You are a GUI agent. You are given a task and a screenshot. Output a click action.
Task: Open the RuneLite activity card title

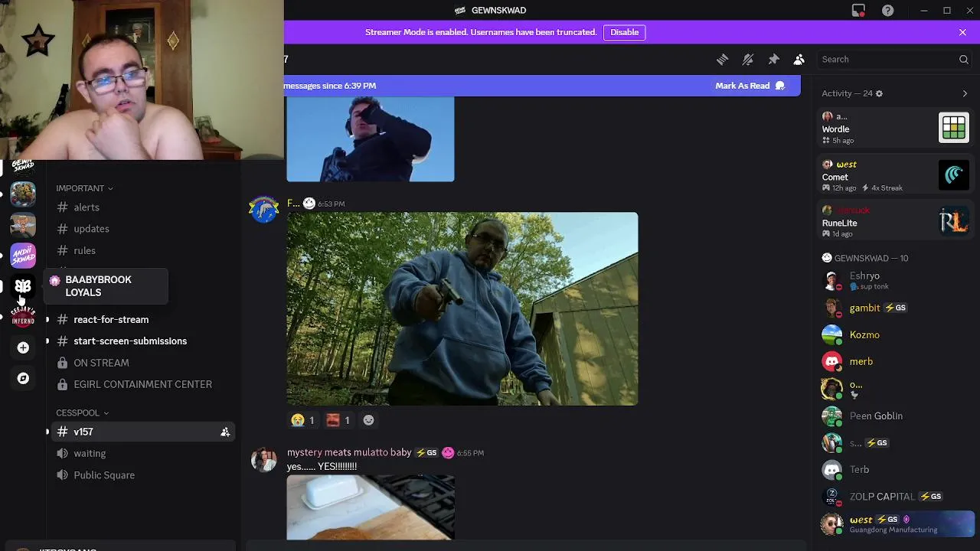pos(839,223)
